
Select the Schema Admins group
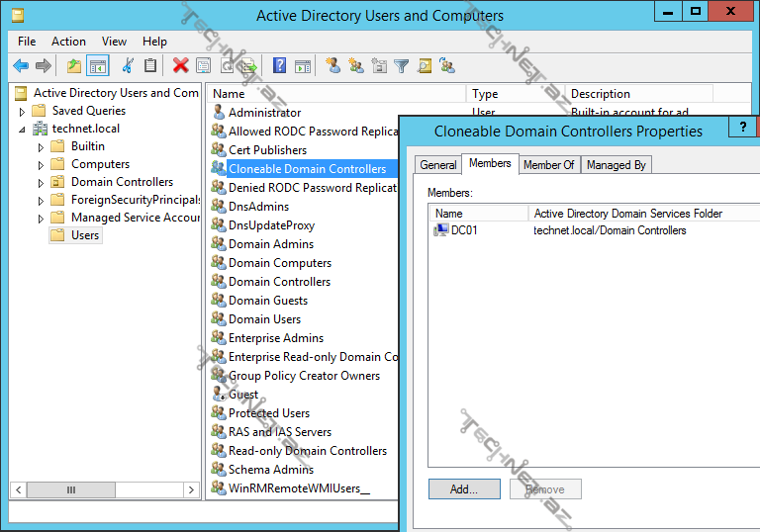(262, 470)
